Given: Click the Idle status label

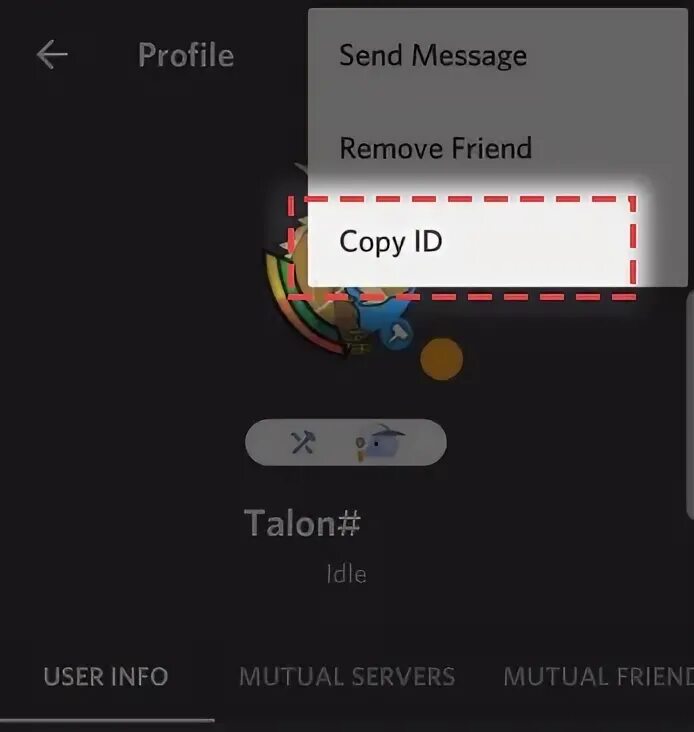Looking at the screenshot, I should coord(346,574).
